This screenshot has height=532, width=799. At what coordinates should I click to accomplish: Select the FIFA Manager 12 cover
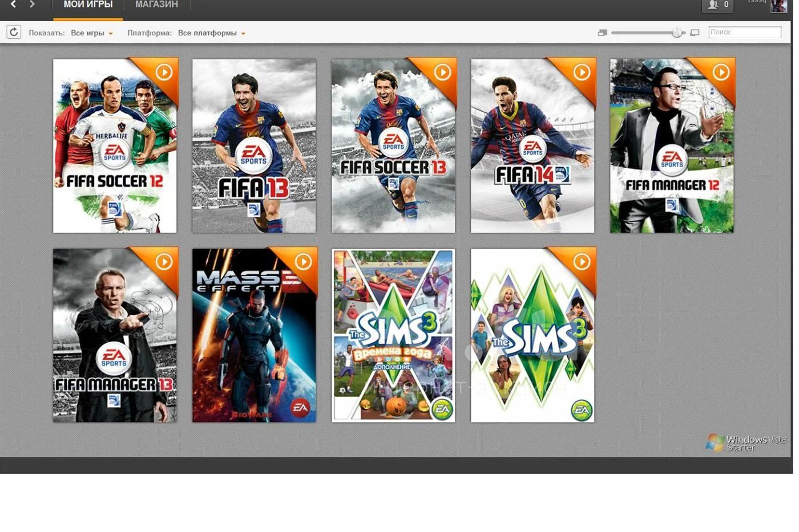click(672, 146)
